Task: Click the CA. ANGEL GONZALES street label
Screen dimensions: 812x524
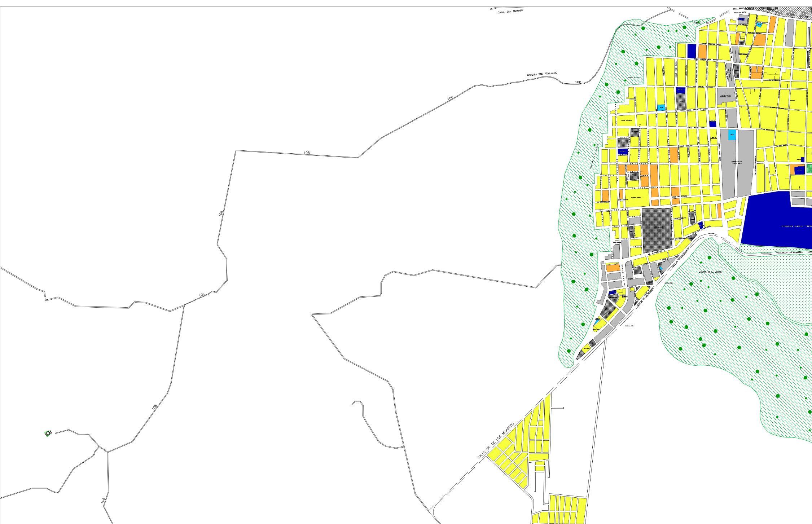Action: [647, 188]
